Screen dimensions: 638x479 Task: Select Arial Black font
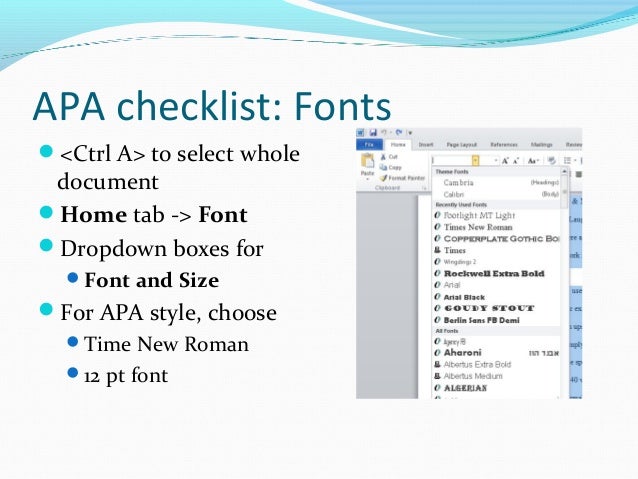click(496, 297)
